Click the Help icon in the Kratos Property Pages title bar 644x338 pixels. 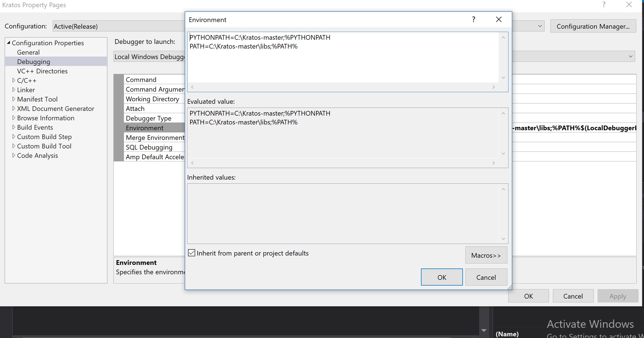[604, 5]
